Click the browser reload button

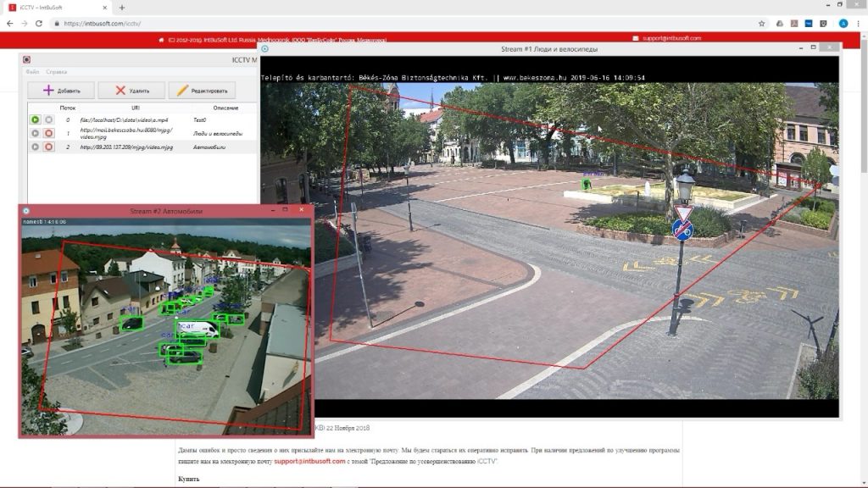click(39, 23)
